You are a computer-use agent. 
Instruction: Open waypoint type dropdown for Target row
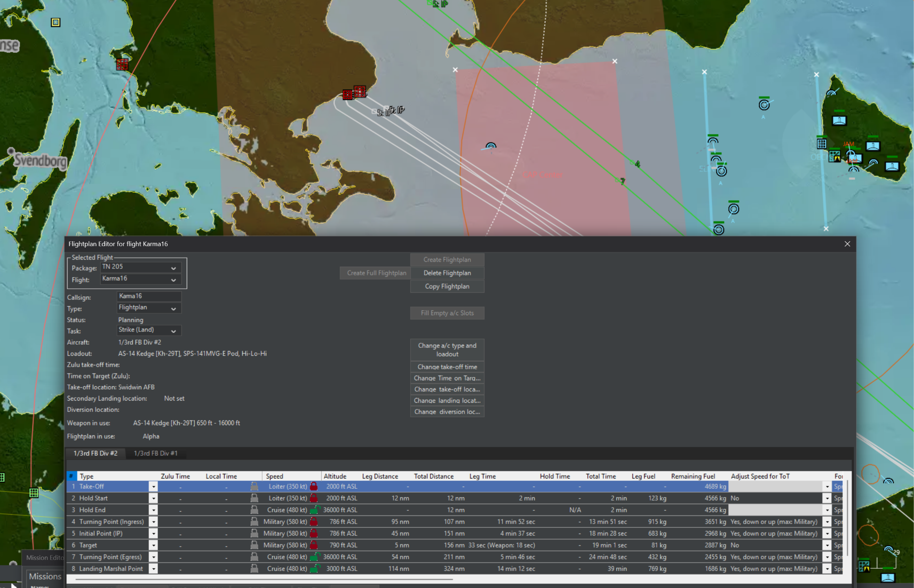[153, 545]
